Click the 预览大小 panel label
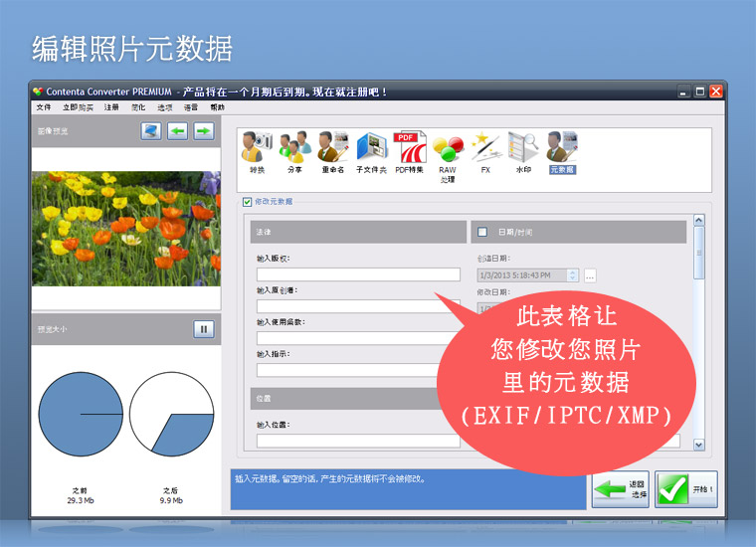 tap(52, 329)
